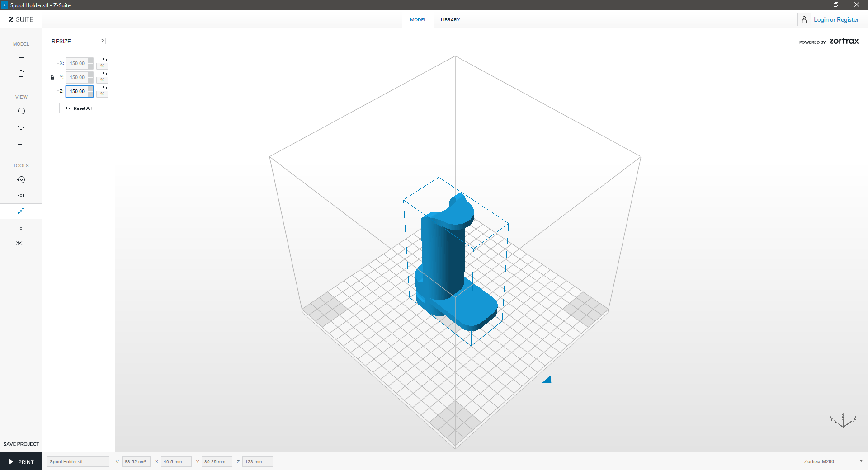Increase the Z resize value
Image resolution: width=868 pixels, height=470 pixels.
pyautogui.click(x=90, y=89)
